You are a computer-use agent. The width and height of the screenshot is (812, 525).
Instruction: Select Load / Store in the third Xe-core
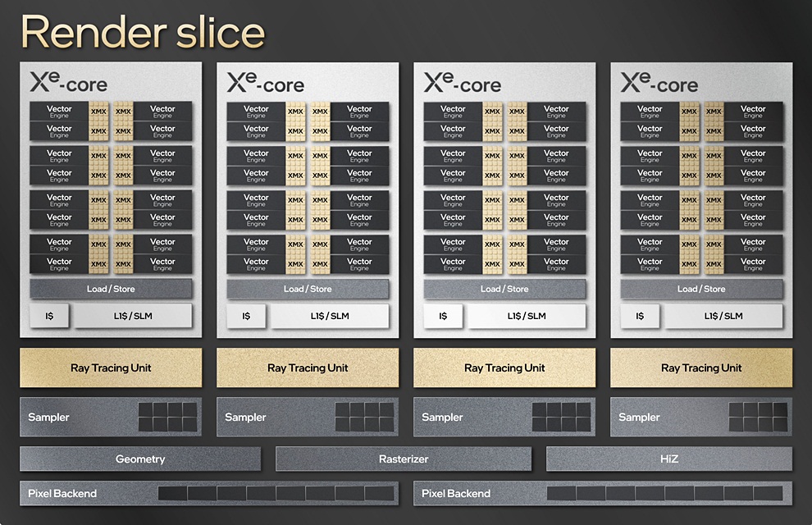(504, 289)
